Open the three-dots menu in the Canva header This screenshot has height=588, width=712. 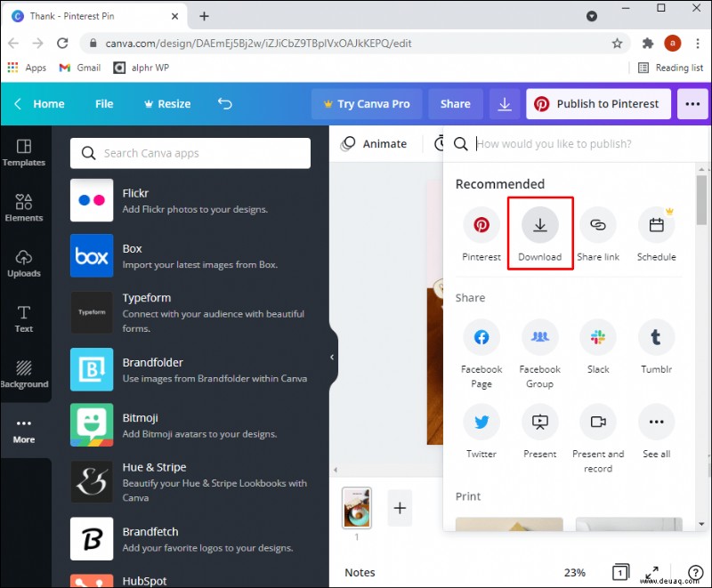(692, 104)
